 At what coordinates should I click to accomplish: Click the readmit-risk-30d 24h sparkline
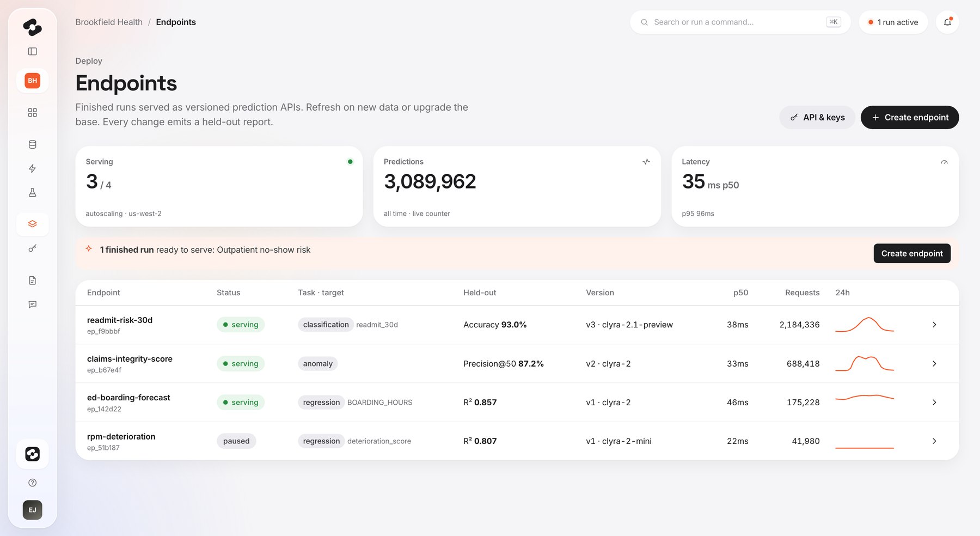click(x=865, y=325)
